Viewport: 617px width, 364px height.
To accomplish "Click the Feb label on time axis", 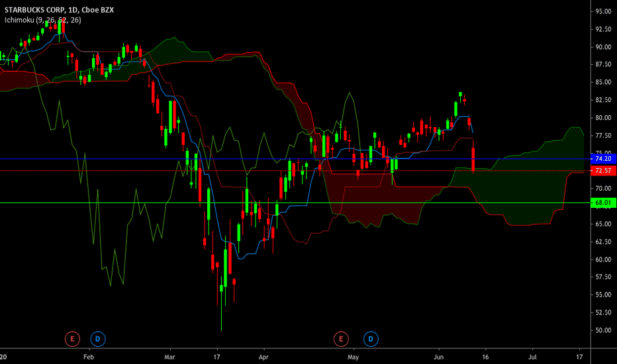I will [89, 357].
